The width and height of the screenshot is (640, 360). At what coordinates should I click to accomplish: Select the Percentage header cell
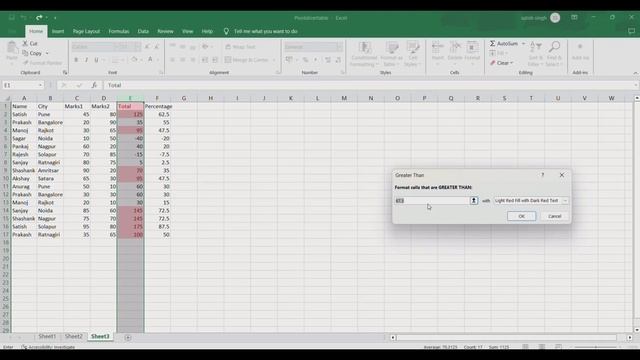tap(158, 106)
